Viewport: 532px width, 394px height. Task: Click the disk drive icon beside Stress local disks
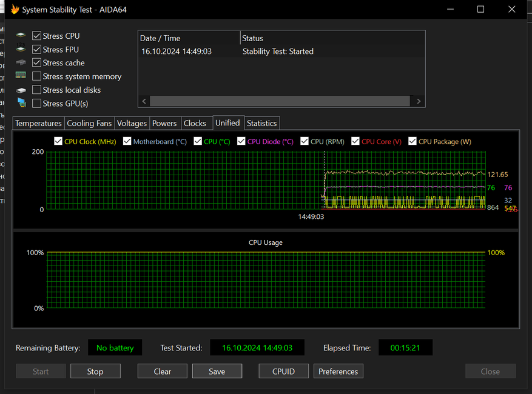click(x=21, y=90)
